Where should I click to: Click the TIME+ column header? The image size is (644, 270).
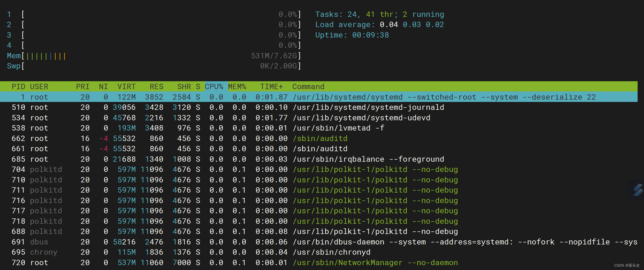click(x=271, y=87)
